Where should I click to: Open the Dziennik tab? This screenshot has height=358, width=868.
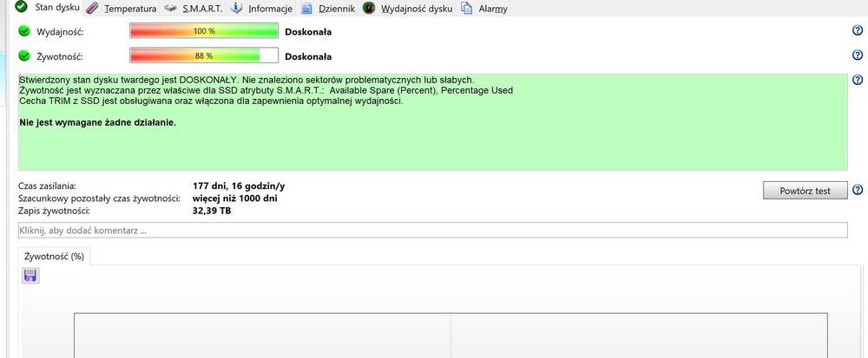tap(328, 9)
